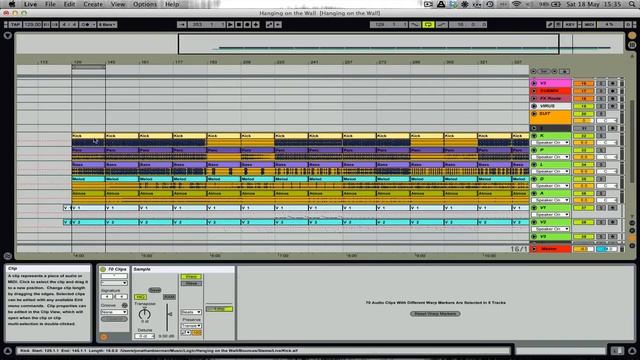Viewport: 640px width, 360px height.
Task: Adjust the K track volume slider
Action: coord(583,142)
